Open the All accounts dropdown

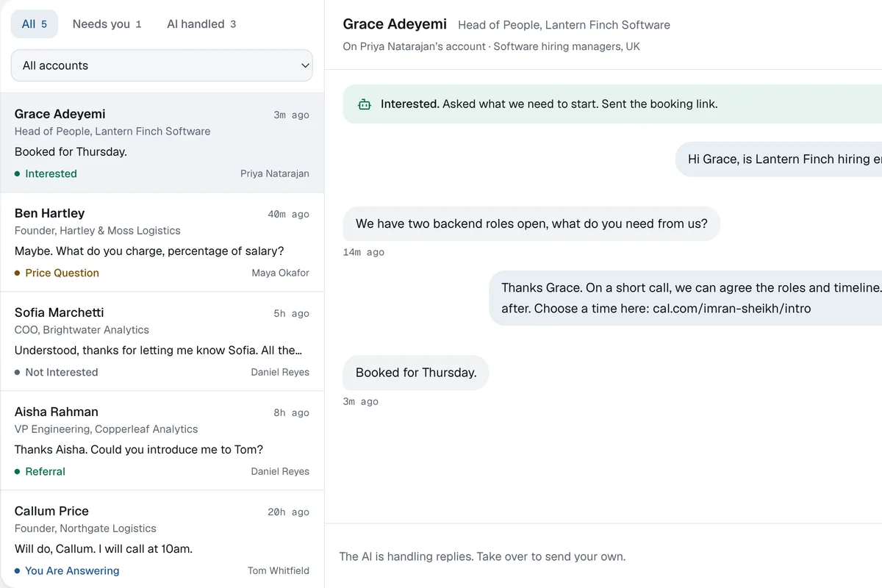162,65
